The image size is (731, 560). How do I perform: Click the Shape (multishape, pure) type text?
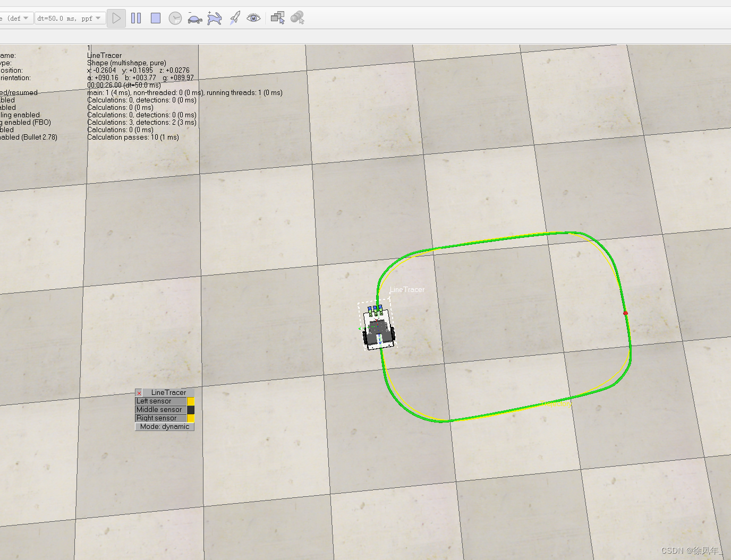tap(126, 63)
